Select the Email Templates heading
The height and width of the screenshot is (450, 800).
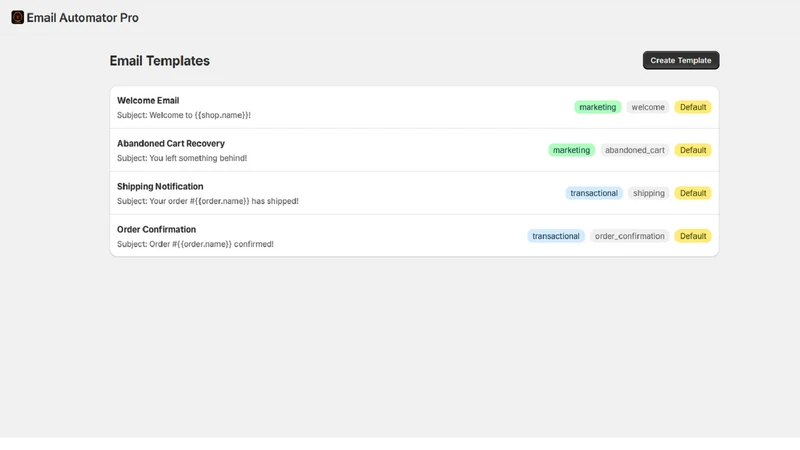[x=160, y=61]
